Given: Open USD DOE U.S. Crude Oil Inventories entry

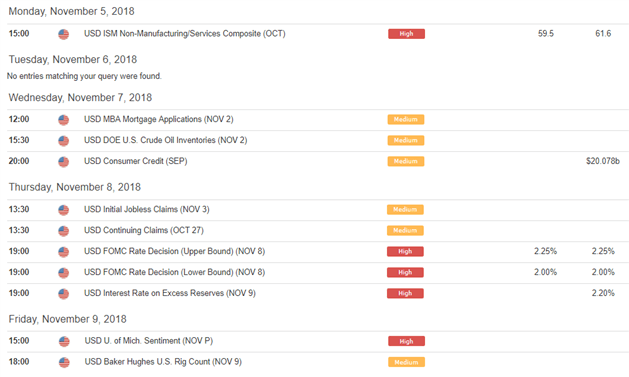Looking at the screenshot, I should pos(165,140).
